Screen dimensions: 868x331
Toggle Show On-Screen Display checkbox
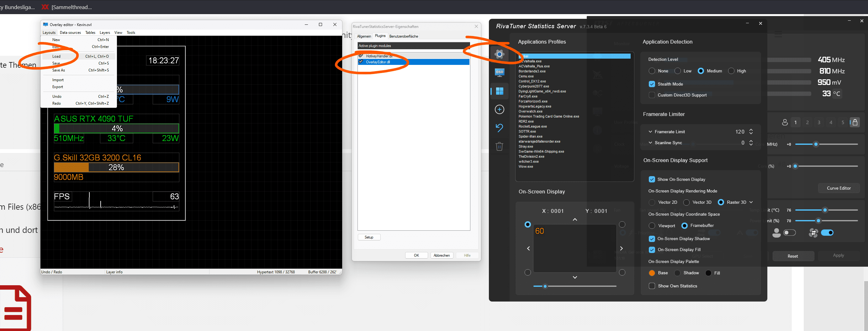pos(652,180)
